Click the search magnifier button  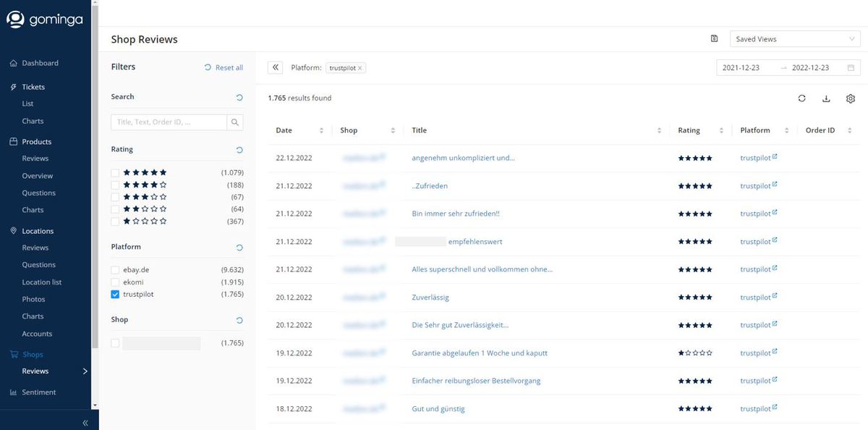(x=236, y=122)
